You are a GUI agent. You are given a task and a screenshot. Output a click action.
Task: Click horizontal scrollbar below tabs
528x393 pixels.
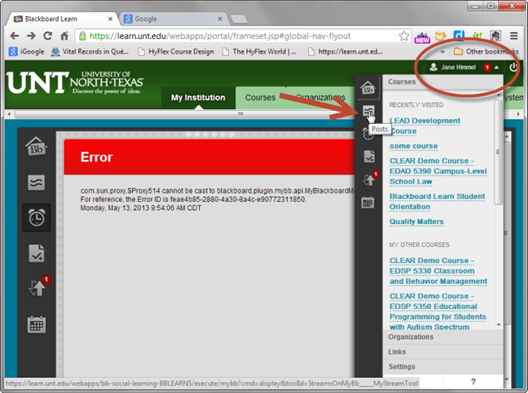click(x=240, y=114)
